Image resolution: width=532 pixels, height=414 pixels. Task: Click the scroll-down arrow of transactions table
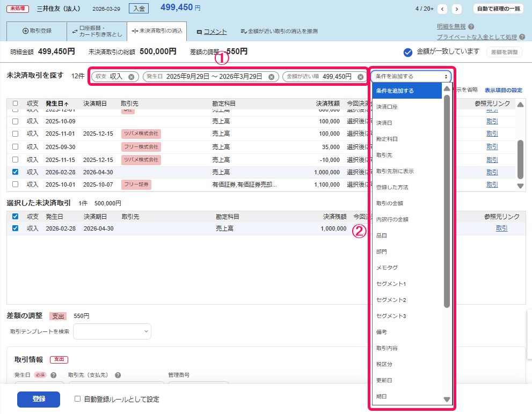click(520, 186)
